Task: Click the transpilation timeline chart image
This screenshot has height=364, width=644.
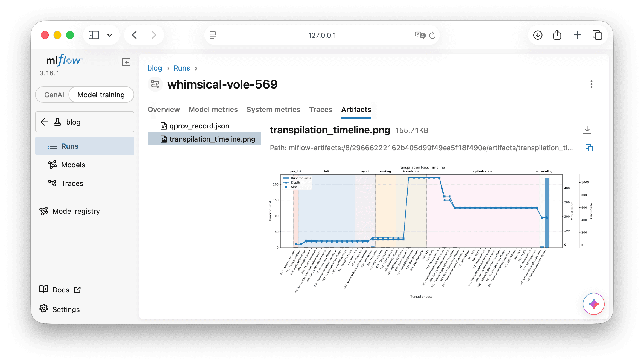Action: click(x=431, y=231)
